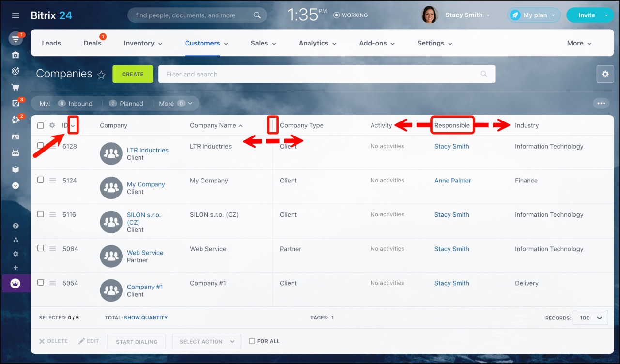Click the Invite button
This screenshot has width=620, height=364.
587,15
